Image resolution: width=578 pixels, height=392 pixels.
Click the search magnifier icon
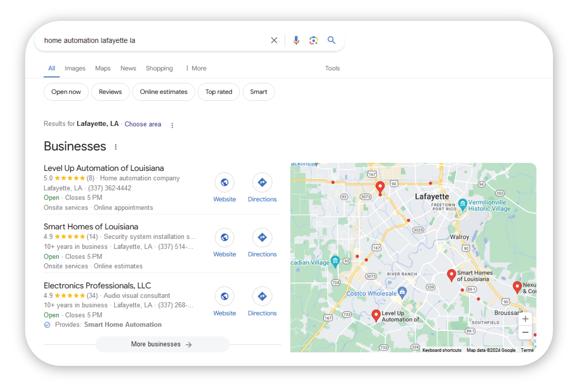click(x=332, y=40)
